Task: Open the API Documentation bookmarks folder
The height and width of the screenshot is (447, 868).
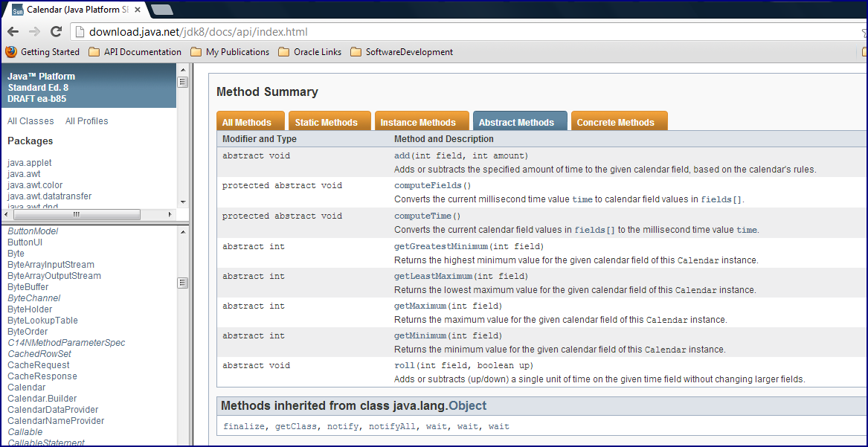Action: pyautogui.click(x=135, y=52)
